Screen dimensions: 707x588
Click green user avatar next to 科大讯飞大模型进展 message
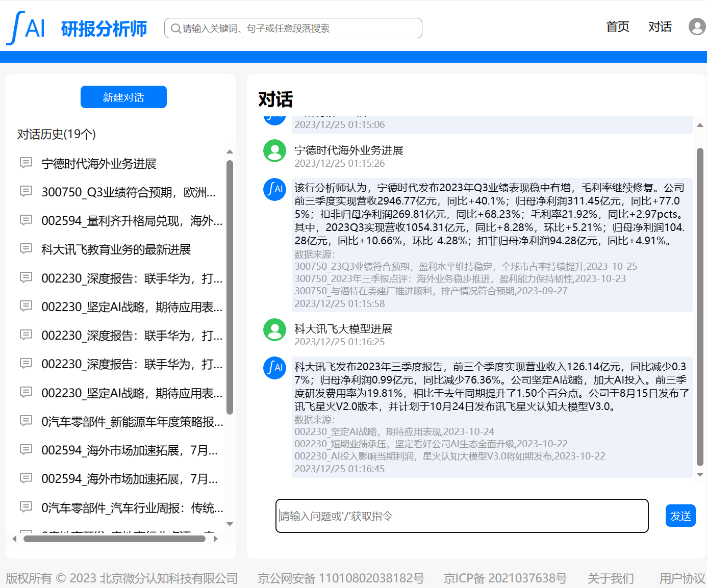pos(274,329)
